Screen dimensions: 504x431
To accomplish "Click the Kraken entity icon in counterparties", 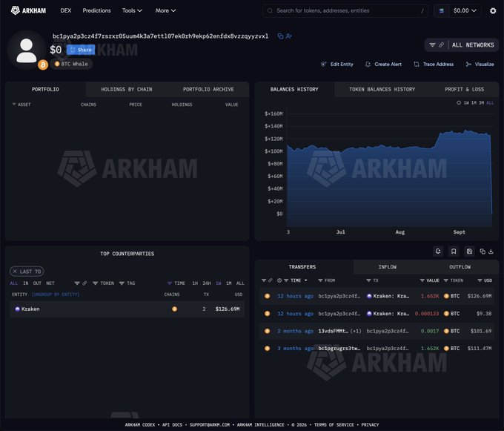I will (x=17, y=309).
